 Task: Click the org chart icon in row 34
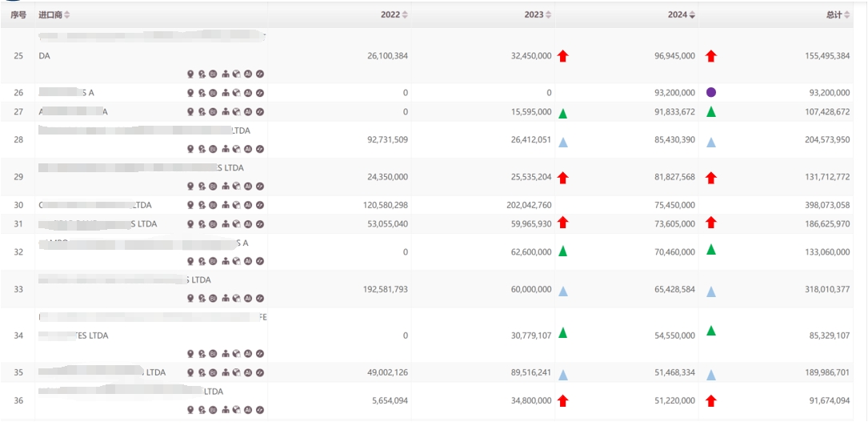tap(226, 354)
